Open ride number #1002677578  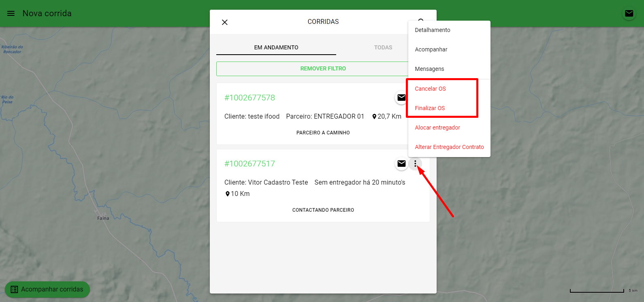point(249,98)
